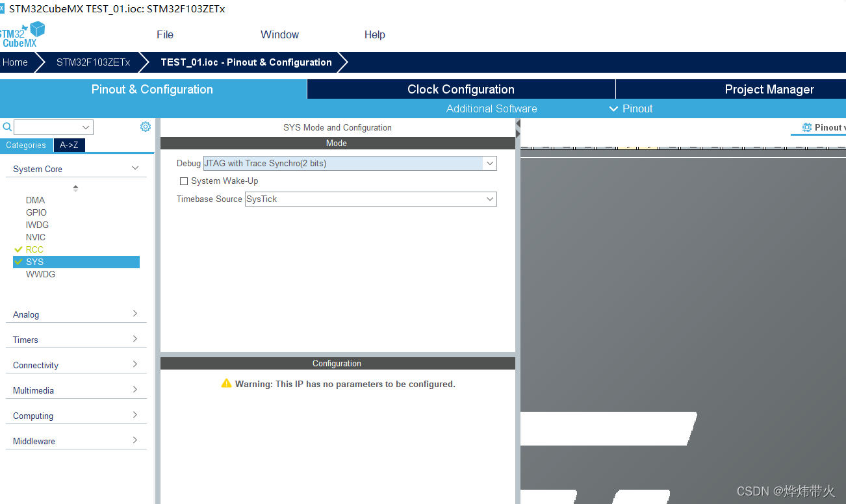Expand the Computing category
The height and width of the screenshot is (504, 846).
tap(135, 415)
